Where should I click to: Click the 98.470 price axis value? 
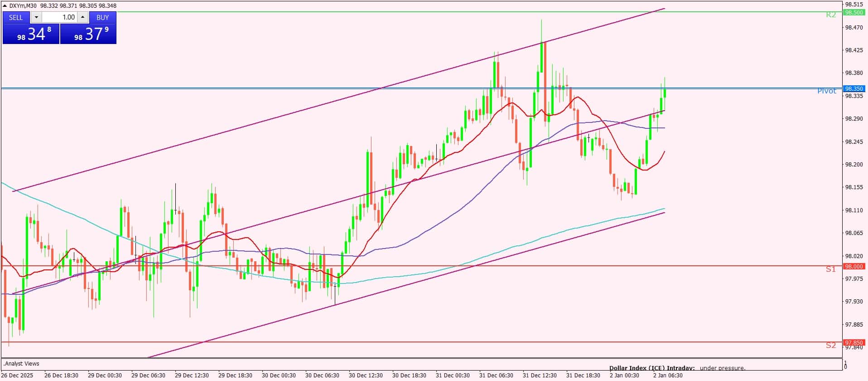(x=854, y=27)
